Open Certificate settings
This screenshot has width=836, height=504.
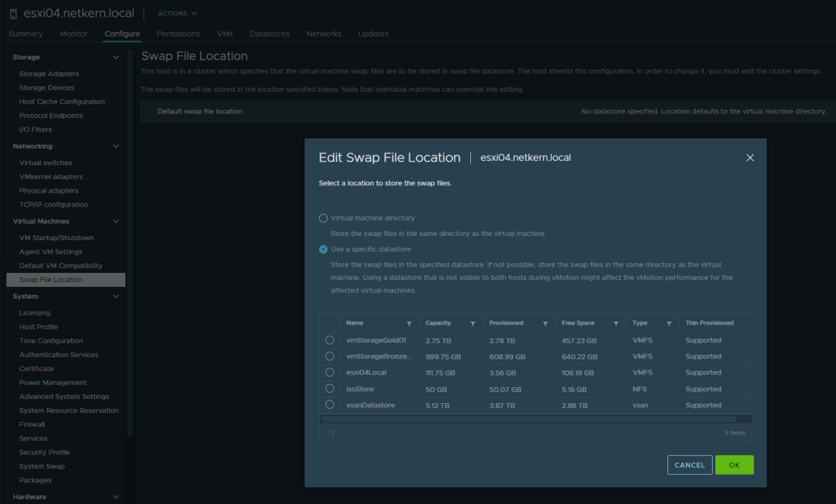pyautogui.click(x=36, y=369)
